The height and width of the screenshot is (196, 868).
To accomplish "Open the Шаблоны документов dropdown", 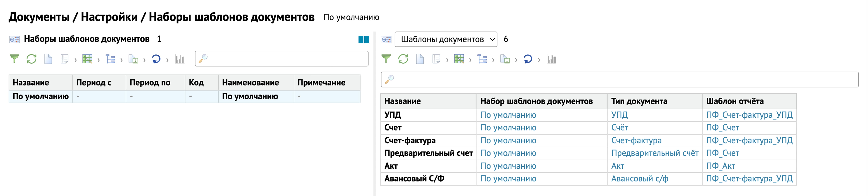I will click(x=446, y=39).
